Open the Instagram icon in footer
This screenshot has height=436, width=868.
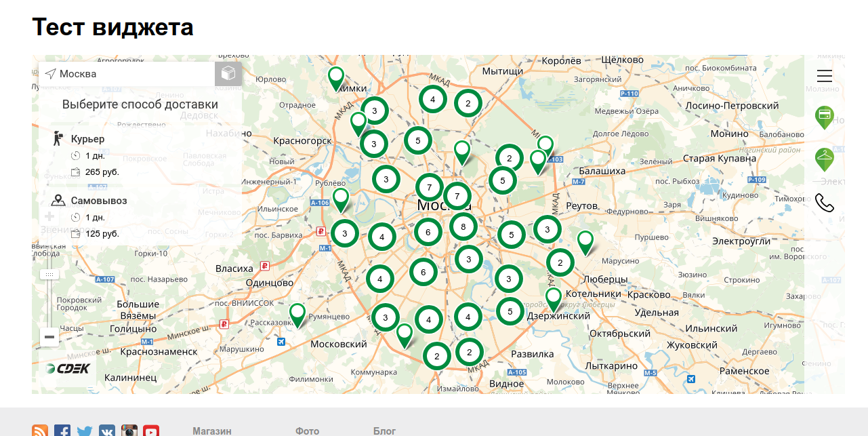[129, 431]
